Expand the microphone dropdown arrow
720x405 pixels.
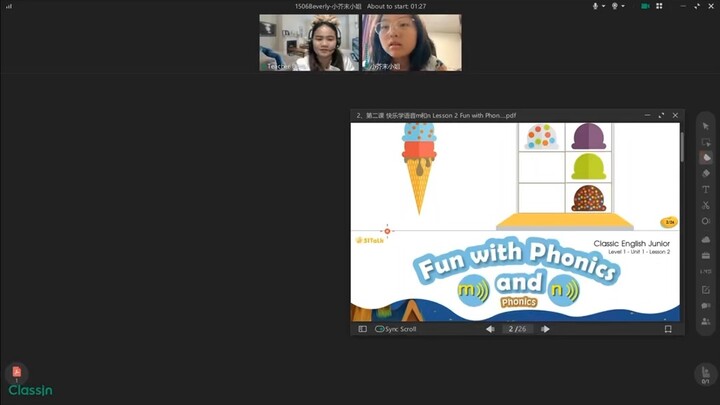point(603,6)
